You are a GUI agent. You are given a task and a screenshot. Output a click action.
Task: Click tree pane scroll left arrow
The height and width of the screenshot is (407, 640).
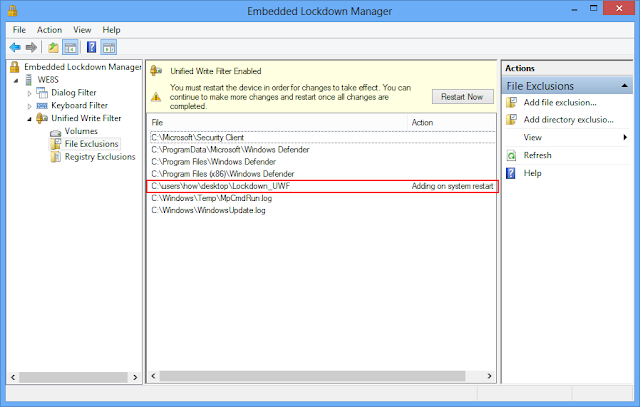point(13,377)
